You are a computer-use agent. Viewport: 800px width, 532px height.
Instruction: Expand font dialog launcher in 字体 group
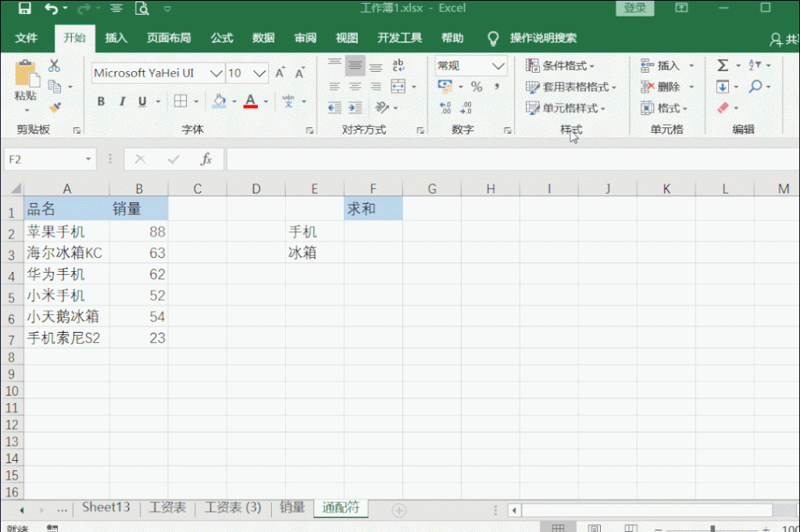click(x=309, y=130)
